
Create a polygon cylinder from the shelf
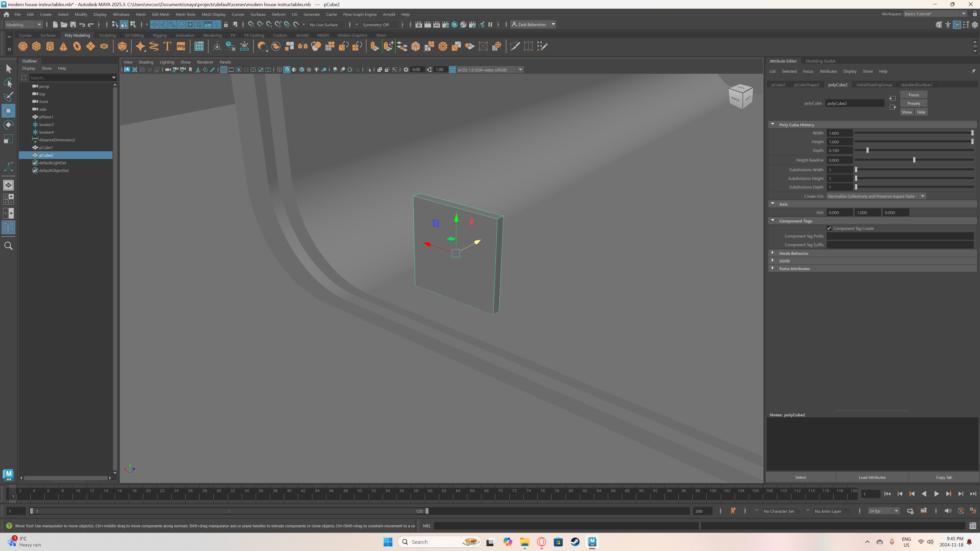pos(50,46)
